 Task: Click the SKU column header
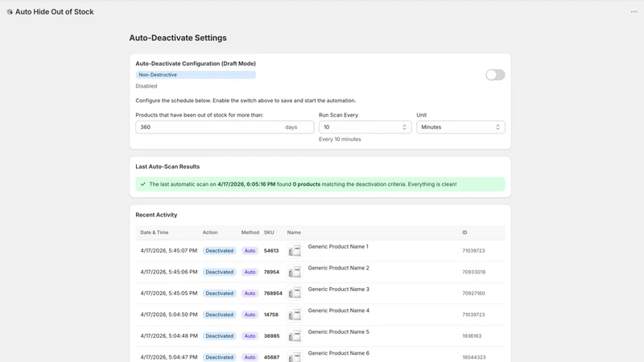(269, 232)
